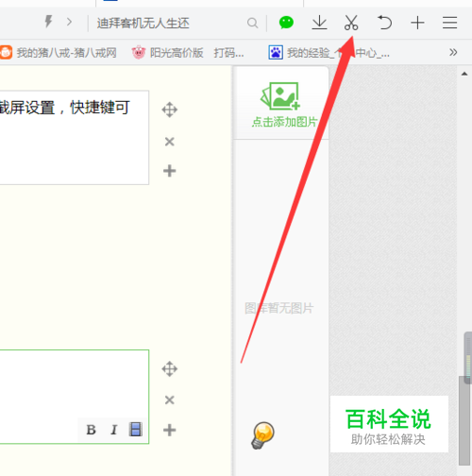Open the Baidu 我的经验 bookmark
This screenshot has width=472, height=476.
[329, 53]
